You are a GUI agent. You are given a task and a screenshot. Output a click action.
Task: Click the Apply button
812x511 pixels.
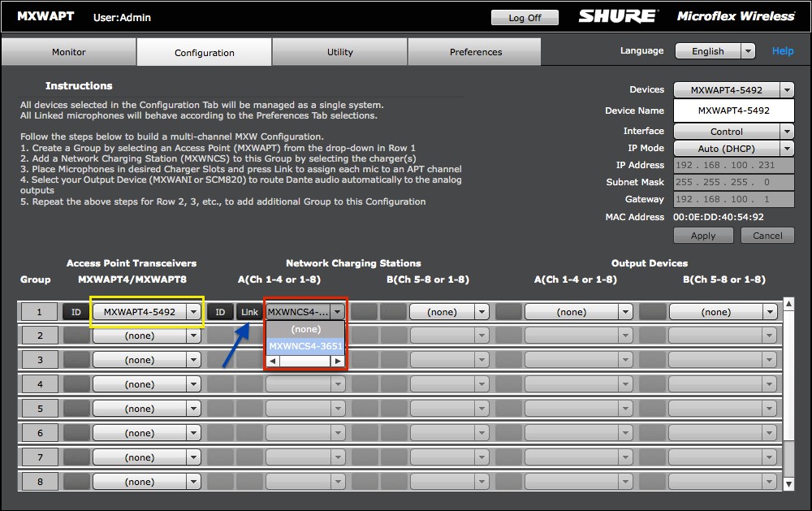[703, 236]
